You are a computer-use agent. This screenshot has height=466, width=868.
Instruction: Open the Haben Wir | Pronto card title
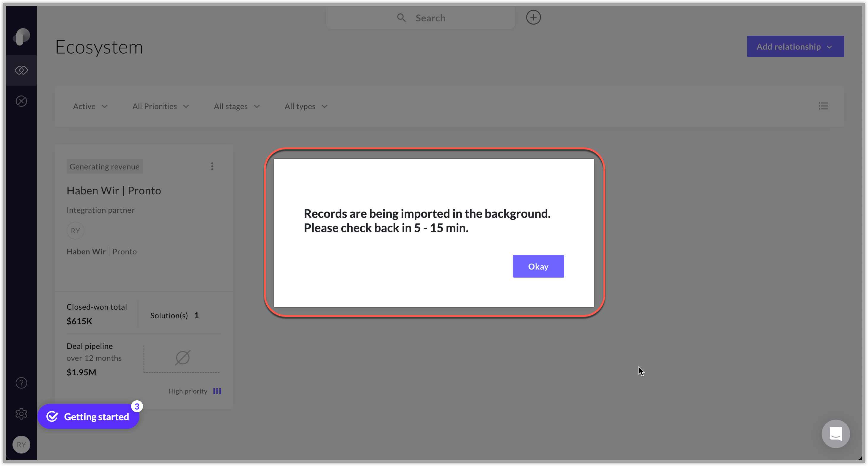114,191
